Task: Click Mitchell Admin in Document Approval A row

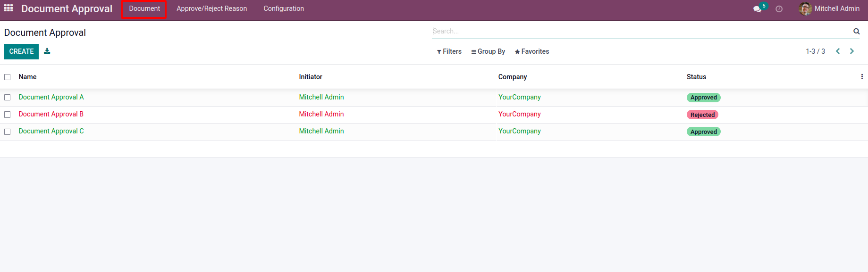Action: 321,97
